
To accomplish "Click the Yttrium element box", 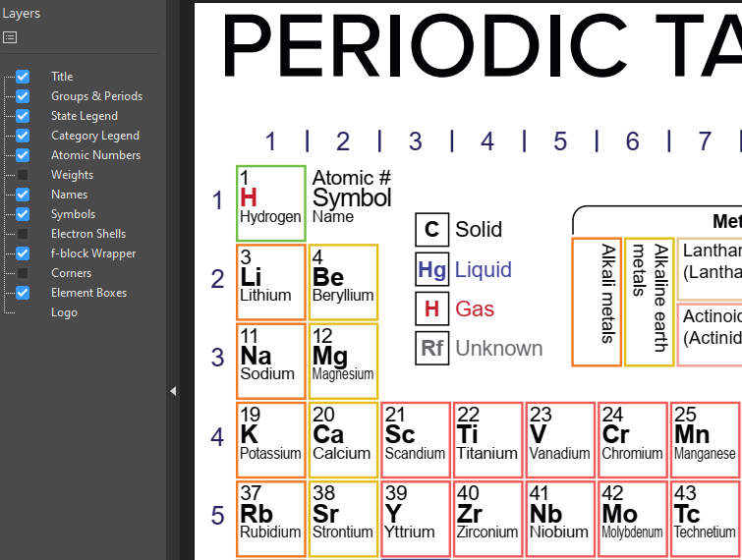I will point(416,520).
